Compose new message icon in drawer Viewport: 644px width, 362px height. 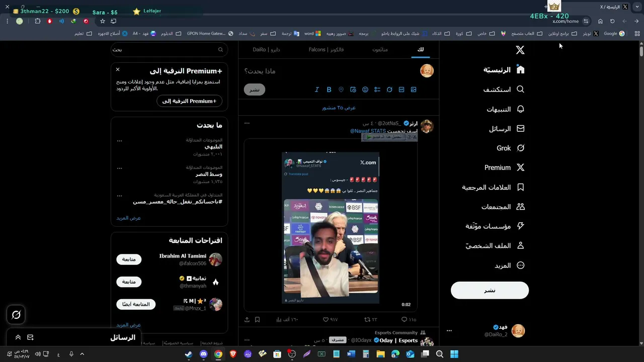click(31, 337)
